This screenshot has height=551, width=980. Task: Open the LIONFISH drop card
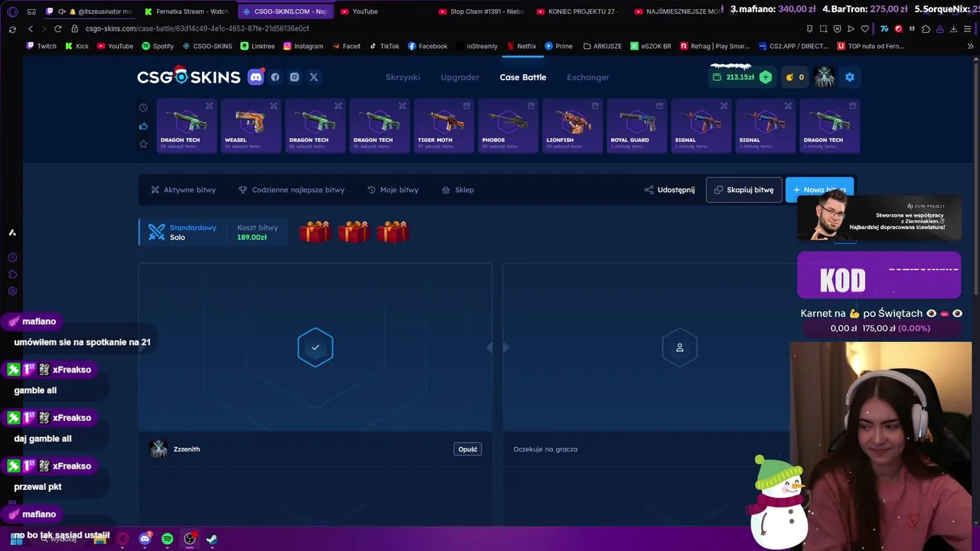(572, 126)
